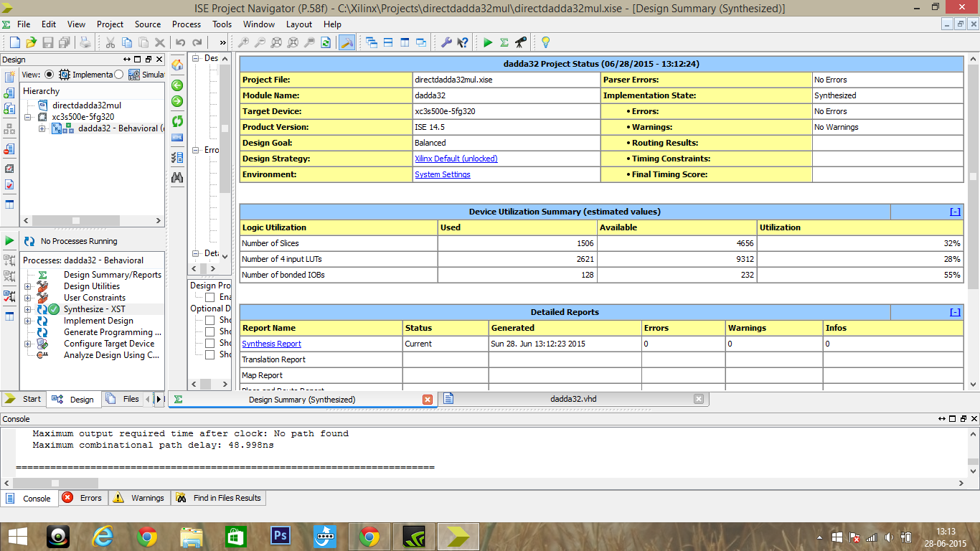Open the Synthesis Report link

(271, 344)
